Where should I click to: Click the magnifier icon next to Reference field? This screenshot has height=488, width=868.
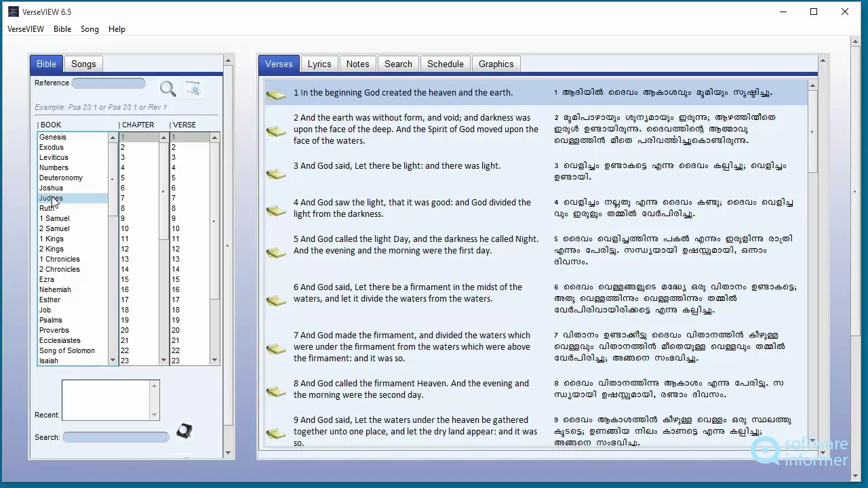click(167, 89)
